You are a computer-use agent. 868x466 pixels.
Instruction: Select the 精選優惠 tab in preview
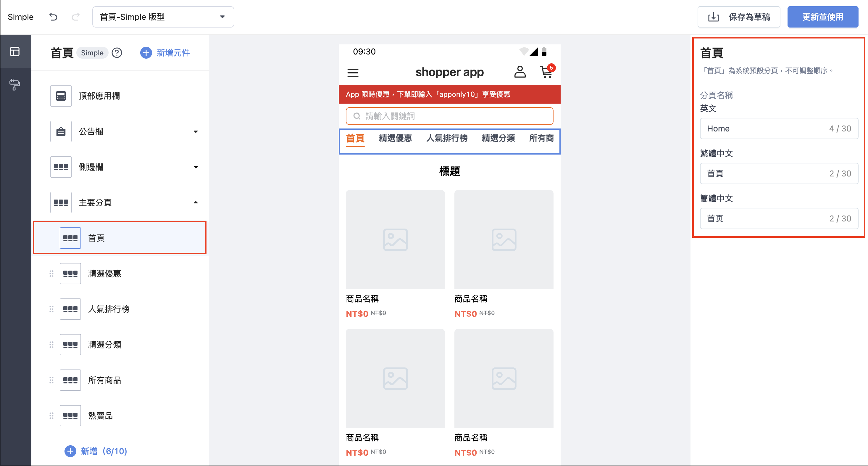pos(395,138)
